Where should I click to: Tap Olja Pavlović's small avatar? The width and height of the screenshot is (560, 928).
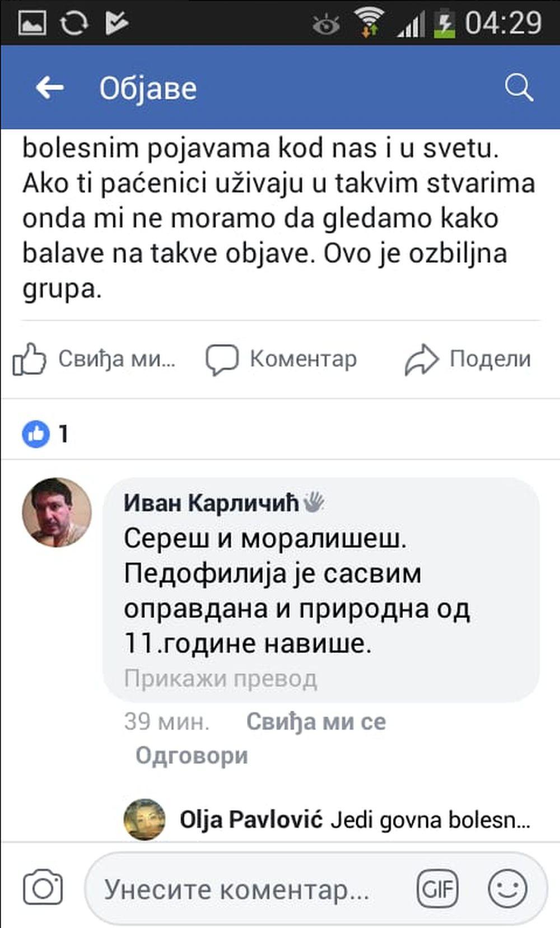coord(144,819)
